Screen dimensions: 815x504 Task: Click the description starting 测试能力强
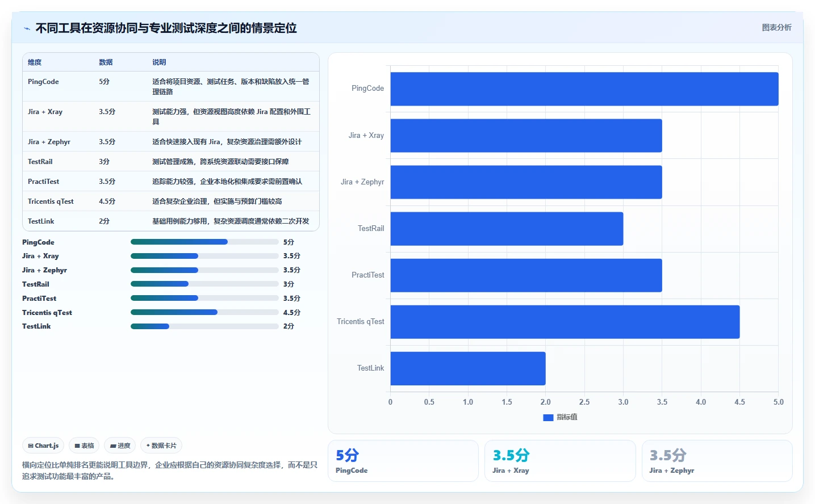pos(231,116)
